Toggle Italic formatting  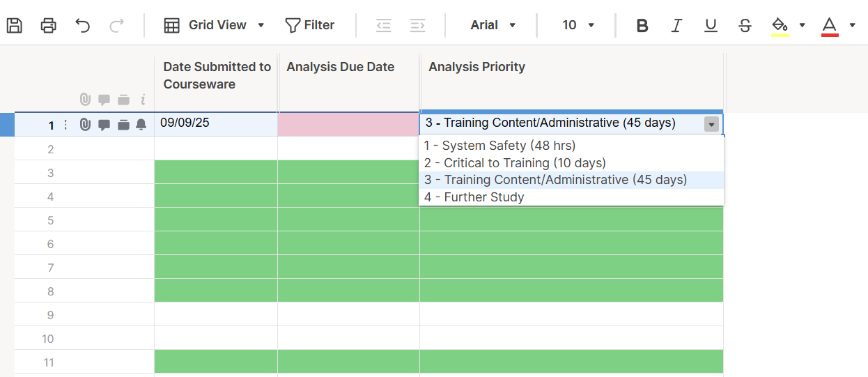(x=676, y=26)
